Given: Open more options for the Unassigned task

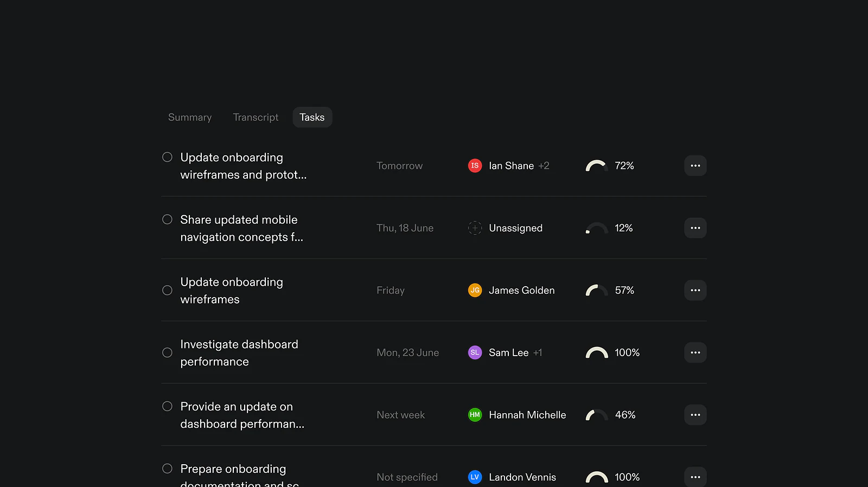Looking at the screenshot, I should 695,228.
